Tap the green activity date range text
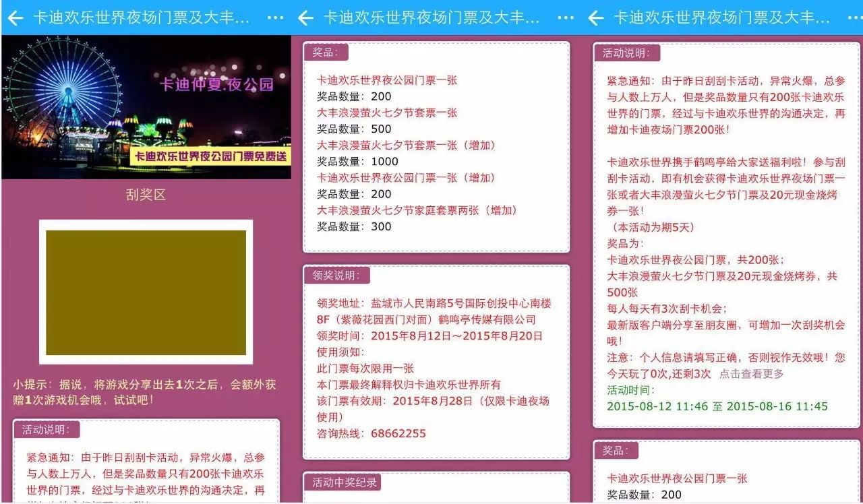 (717, 407)
